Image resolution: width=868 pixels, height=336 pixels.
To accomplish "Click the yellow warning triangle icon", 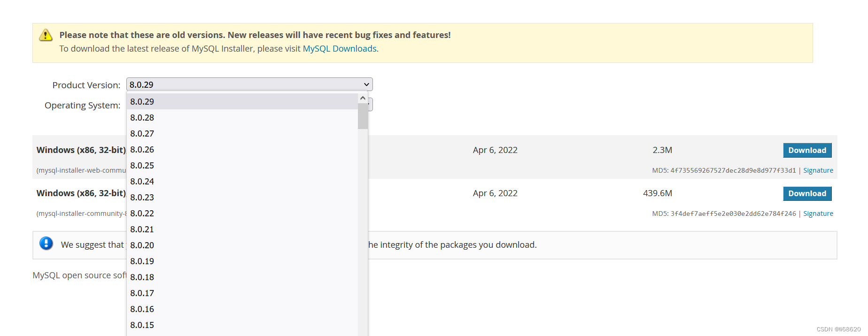I will pyautogui.click(x=46, y=35).
